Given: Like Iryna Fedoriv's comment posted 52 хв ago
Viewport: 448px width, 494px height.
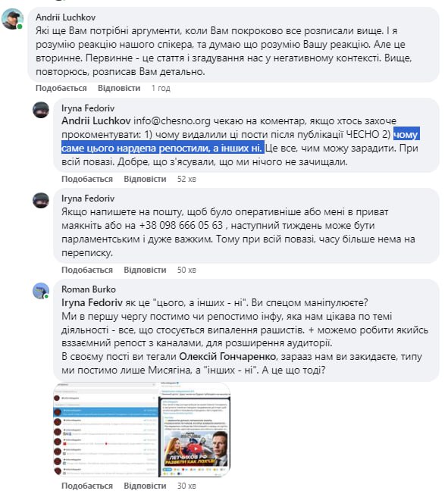Looking at the screenshot, I should (87, 179).
